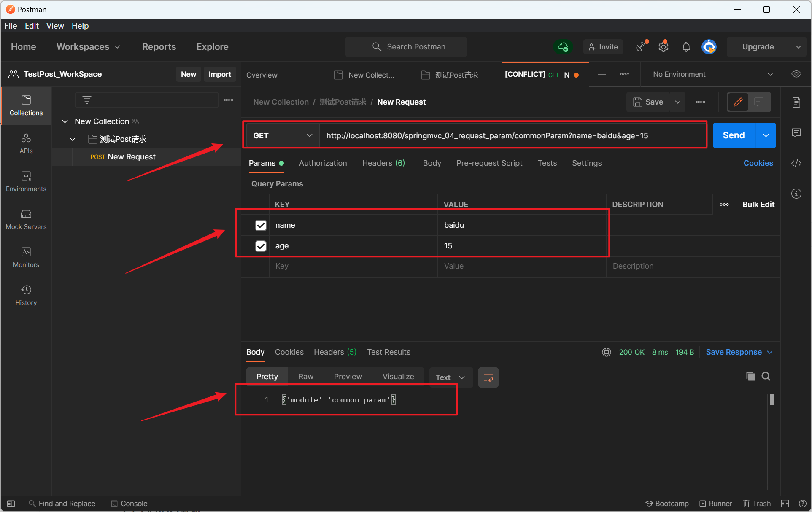
Task: Open the Save Response dropdown
Action: (x=739, y=352)
